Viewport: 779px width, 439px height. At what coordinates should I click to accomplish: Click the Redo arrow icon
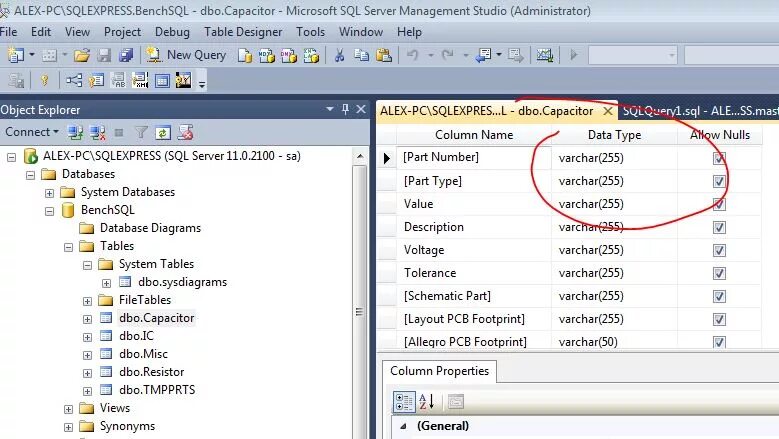point(448,55)
